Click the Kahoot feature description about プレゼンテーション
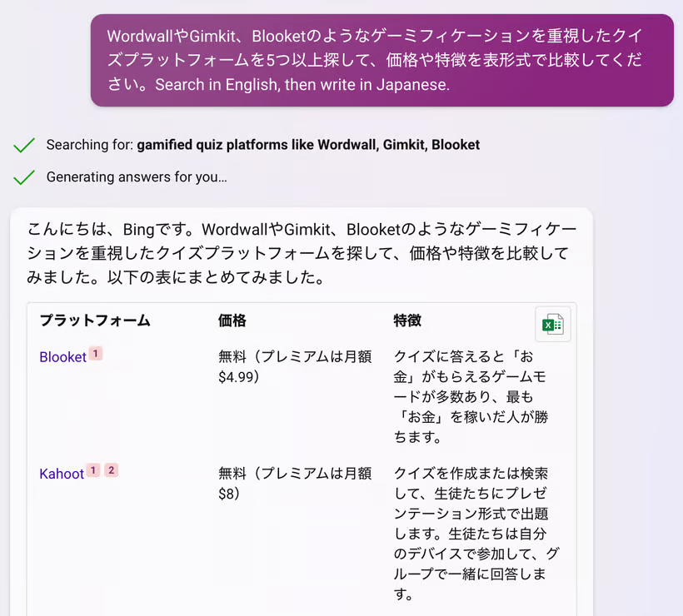683x616 pixels. coord(471,533)
